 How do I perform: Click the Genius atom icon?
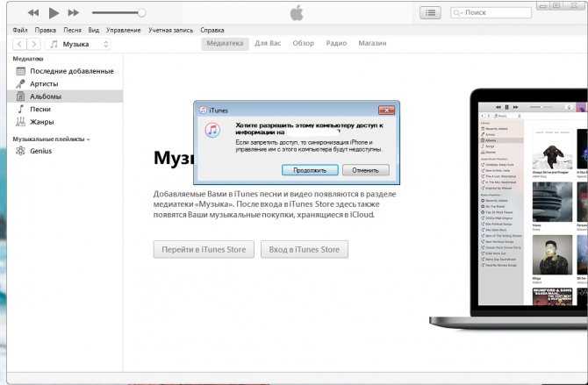(21, 151)
